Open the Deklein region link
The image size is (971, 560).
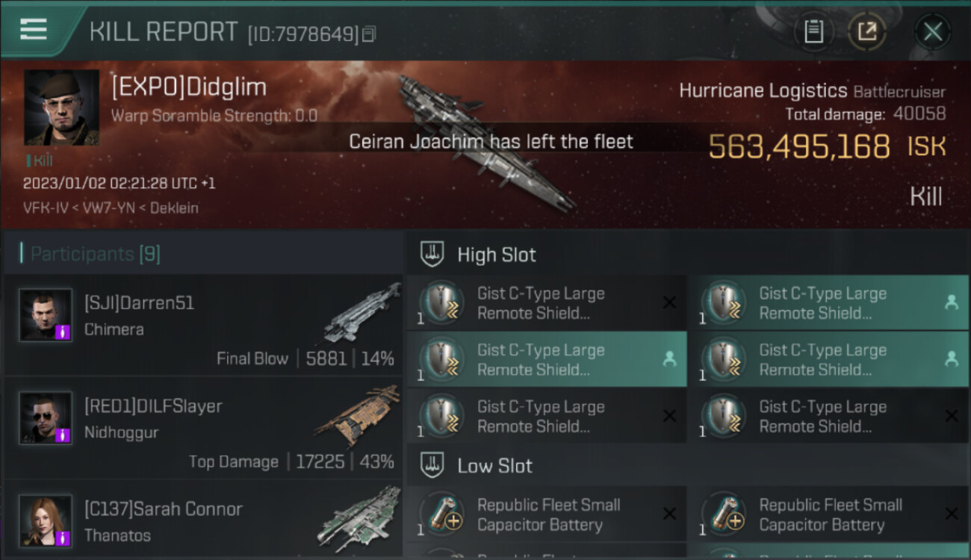[174, 208]
